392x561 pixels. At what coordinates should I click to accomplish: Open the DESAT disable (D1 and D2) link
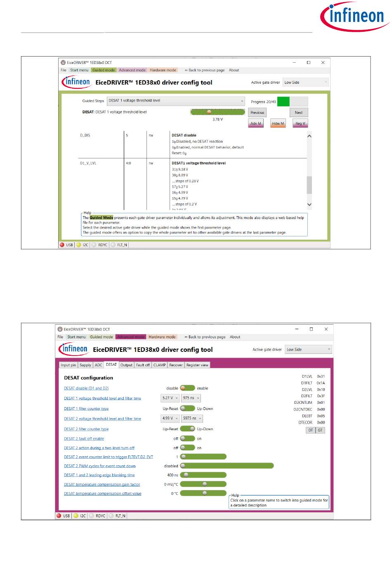(x=86, y=388)
